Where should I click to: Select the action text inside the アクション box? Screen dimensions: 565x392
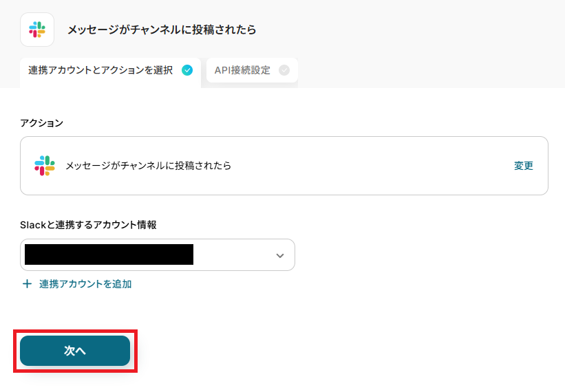(x=149, y=166)
